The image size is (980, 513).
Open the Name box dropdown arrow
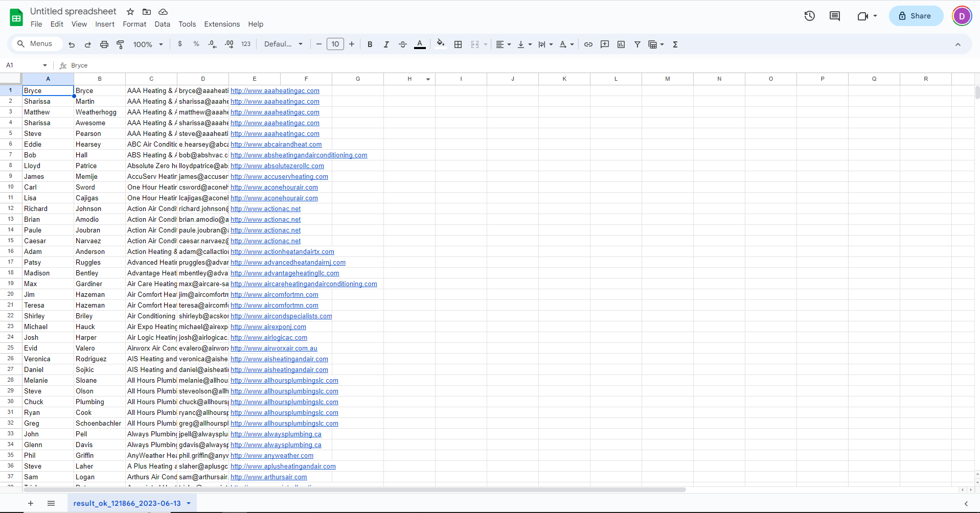pyautogui.click(x=45, y=65)
